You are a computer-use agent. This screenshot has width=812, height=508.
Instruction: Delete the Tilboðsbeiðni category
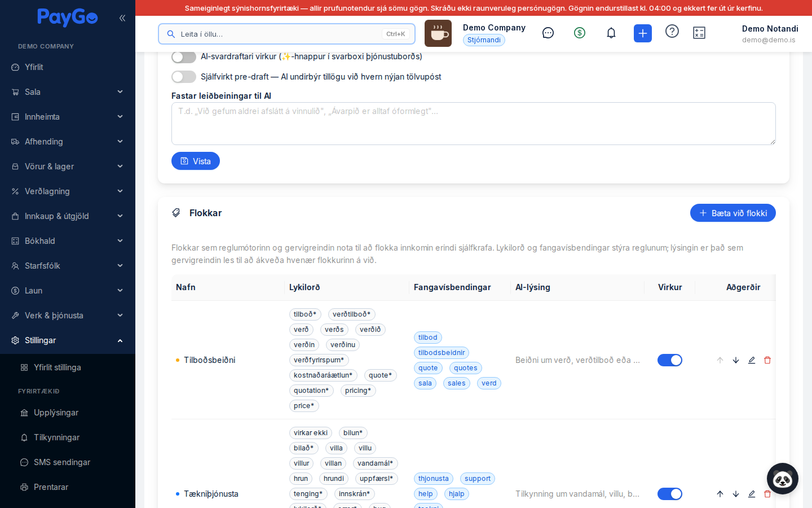click(x=767, y=360)
